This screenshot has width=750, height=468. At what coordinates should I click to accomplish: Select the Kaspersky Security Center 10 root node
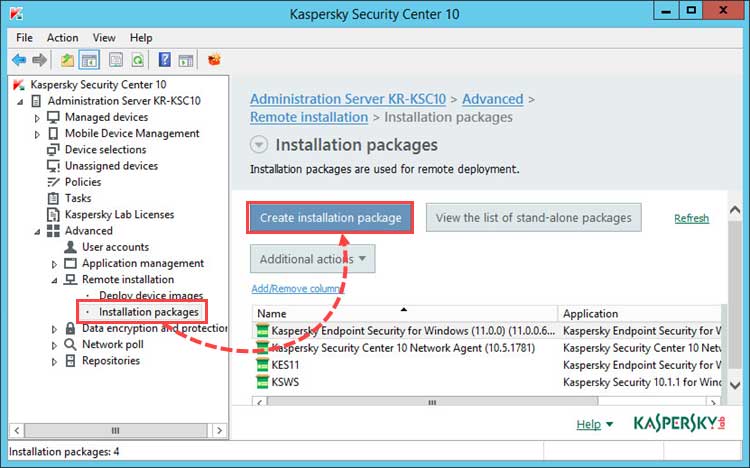98,85
